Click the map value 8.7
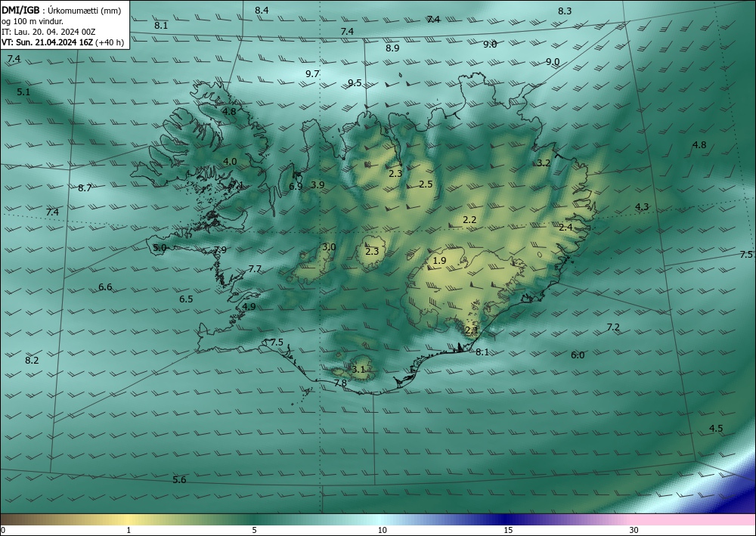This screenshot has width=756, height=536. click(x=85, y=188)
